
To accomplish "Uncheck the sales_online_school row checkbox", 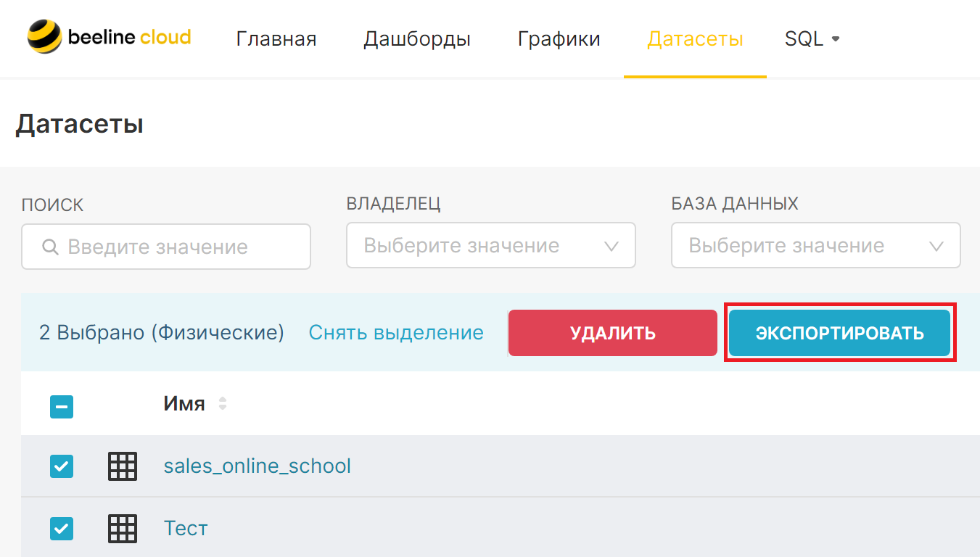I will point(62,466).
